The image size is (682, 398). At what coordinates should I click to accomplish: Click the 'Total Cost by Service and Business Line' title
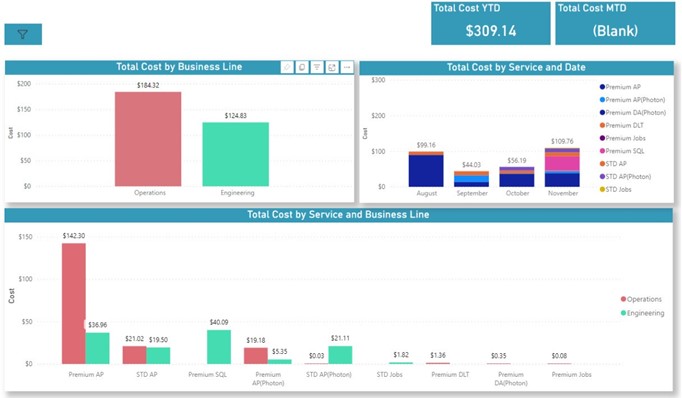click(x=338, y=214)
